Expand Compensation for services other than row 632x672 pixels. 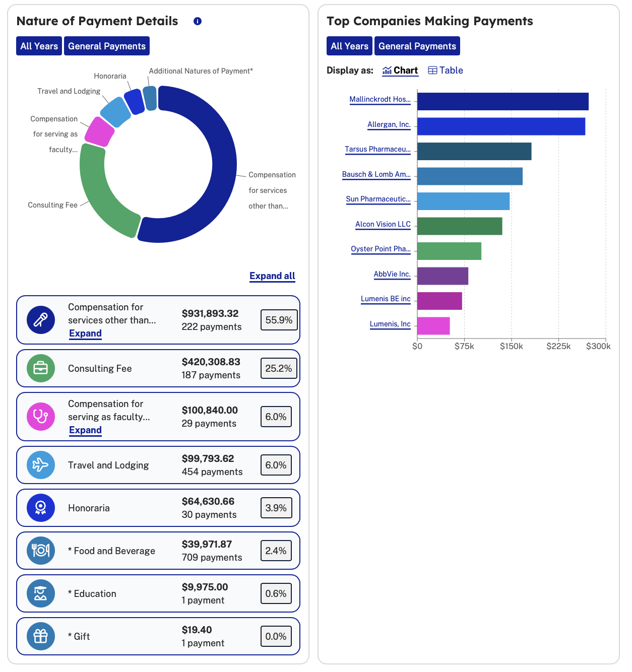[85, 333]
